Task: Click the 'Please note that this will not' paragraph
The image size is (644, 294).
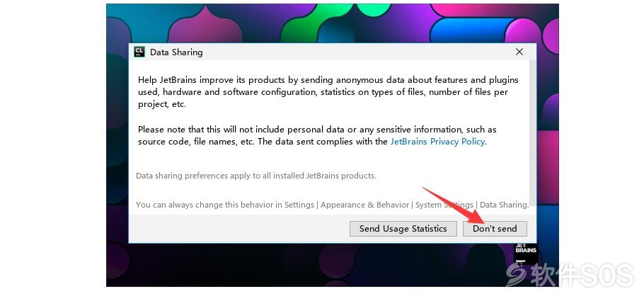Action: coord(317,136)
